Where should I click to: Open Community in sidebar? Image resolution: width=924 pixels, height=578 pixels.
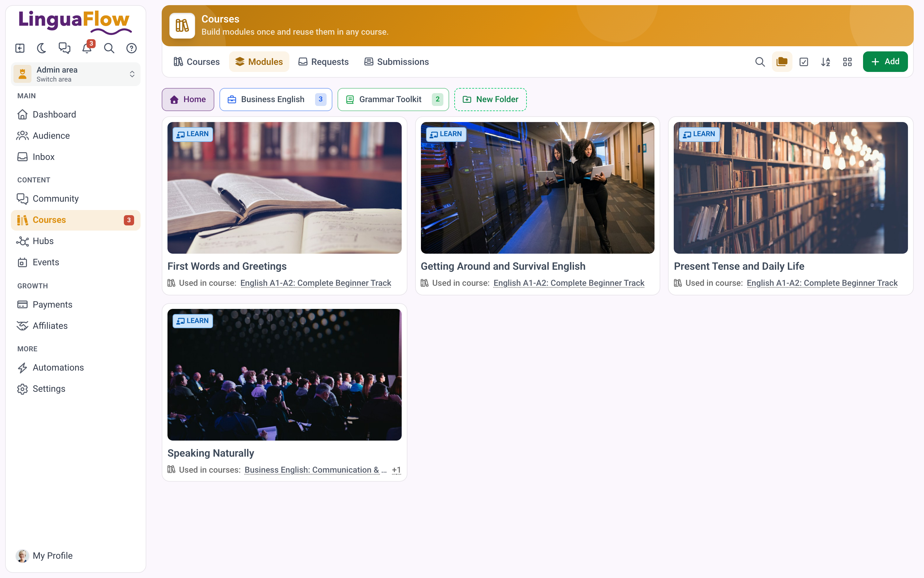(76, 198)
